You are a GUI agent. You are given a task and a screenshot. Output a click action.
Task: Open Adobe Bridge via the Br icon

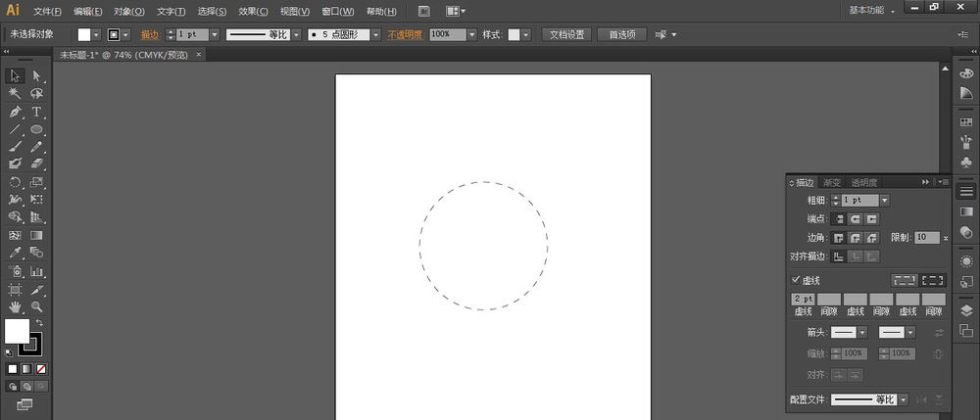tap(423, 11)
